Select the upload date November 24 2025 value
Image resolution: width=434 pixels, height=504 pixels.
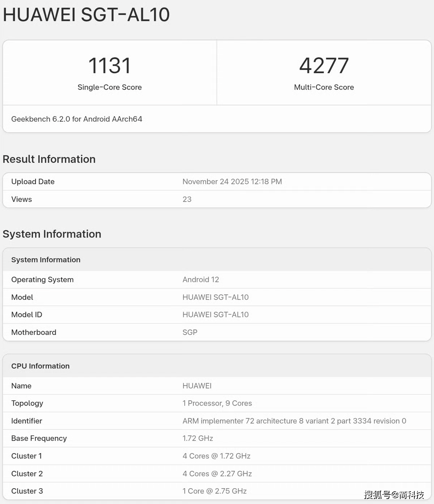point(232,182)
